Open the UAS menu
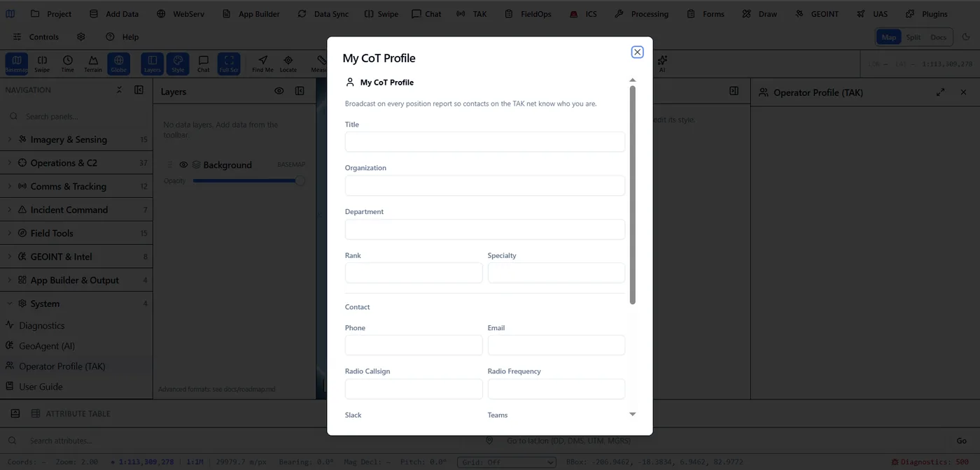 coord(871,14)
